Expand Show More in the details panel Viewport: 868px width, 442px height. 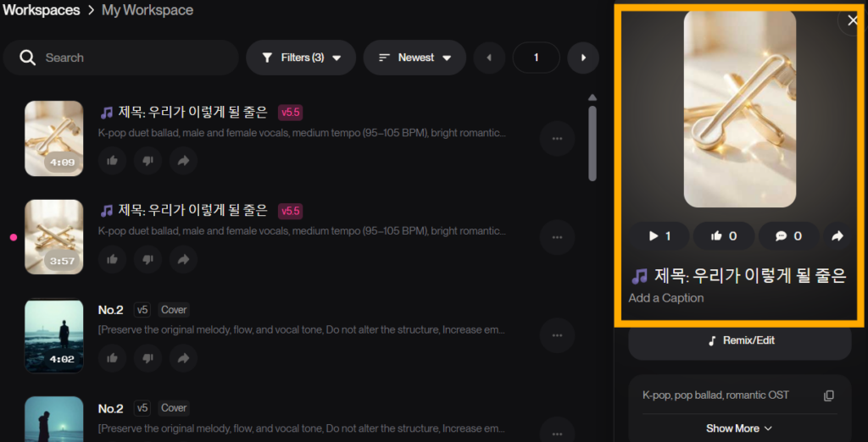pos(739,428)
